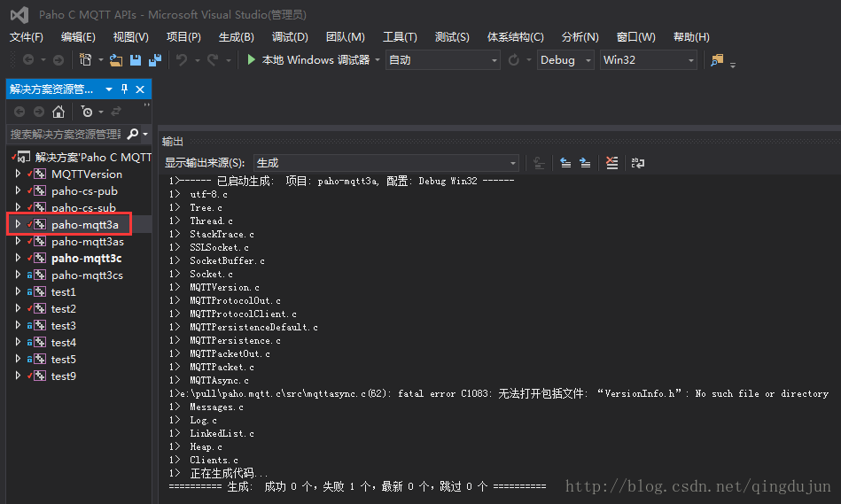Click the magnifier icon in the Solution Explorer search
This screenshot has width=841, height=504.
click(132, 134)
